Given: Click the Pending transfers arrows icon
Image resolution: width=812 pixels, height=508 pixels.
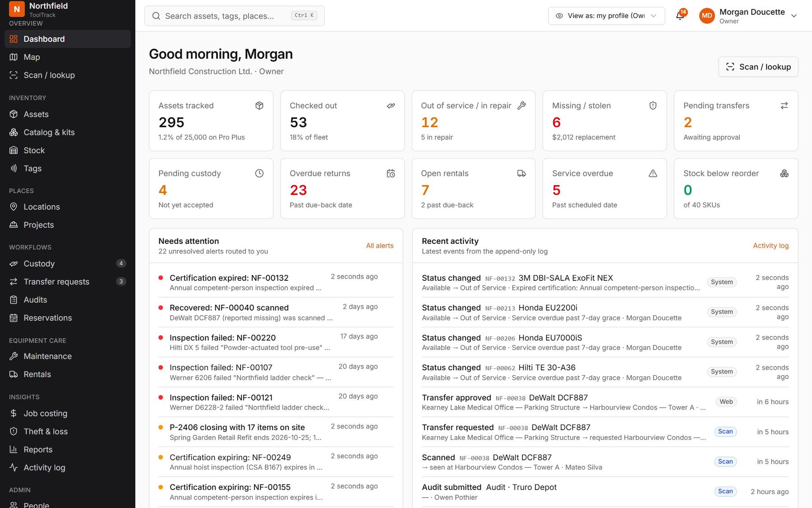Looking at the screenshot, I should [784, 106].
